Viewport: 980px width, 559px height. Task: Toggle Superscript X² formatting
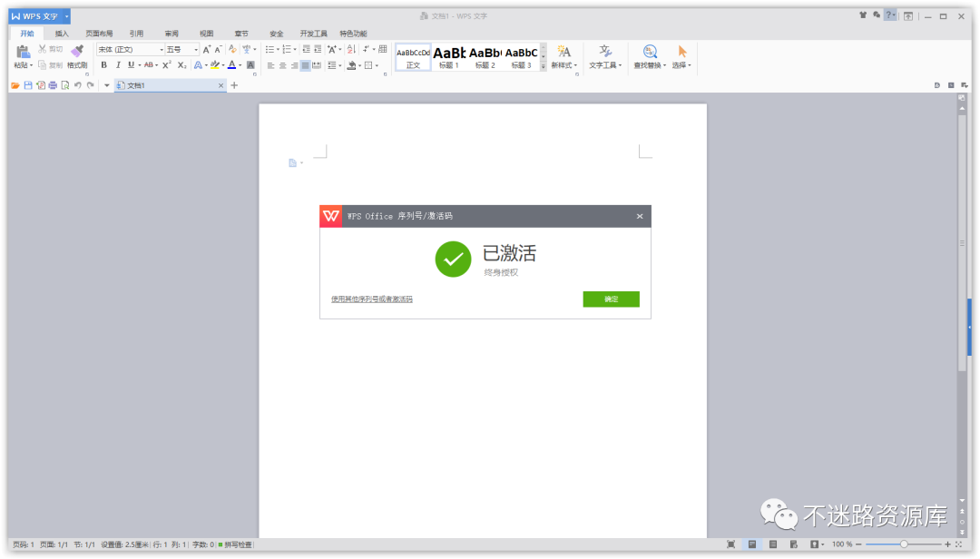coord(166,65)
